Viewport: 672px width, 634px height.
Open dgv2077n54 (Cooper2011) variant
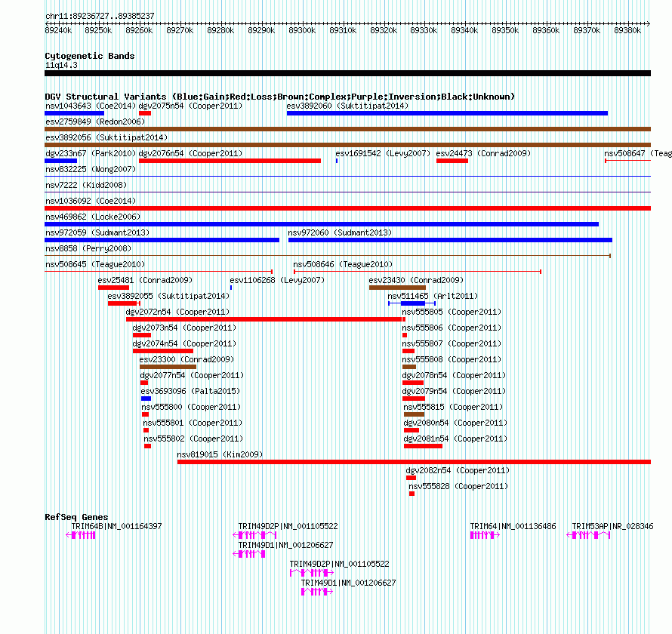(144, 383)
